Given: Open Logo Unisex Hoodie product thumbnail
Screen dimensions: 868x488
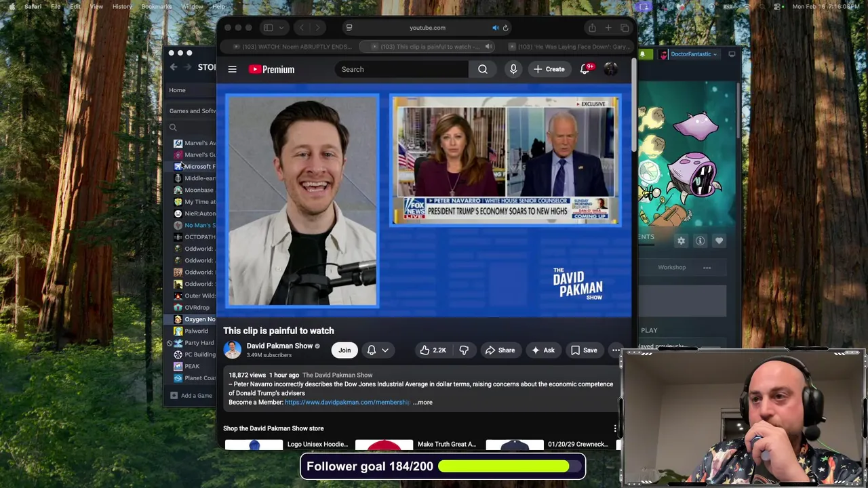Looking at the screenshot, I should (254, 445).
